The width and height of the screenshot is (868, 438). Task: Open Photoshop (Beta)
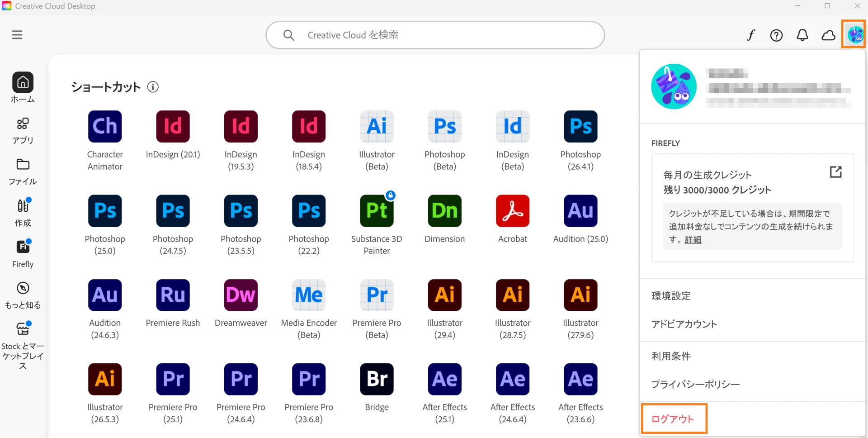pyautogui.click(x=445, y=127)
